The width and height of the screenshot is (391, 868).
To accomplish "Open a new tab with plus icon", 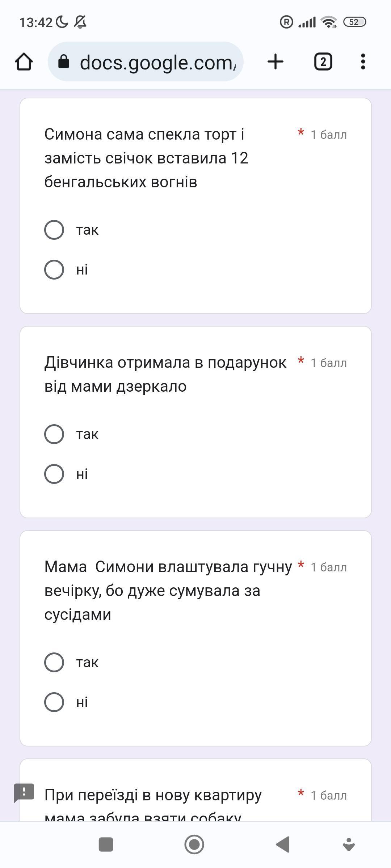I will tap(276, 61).
